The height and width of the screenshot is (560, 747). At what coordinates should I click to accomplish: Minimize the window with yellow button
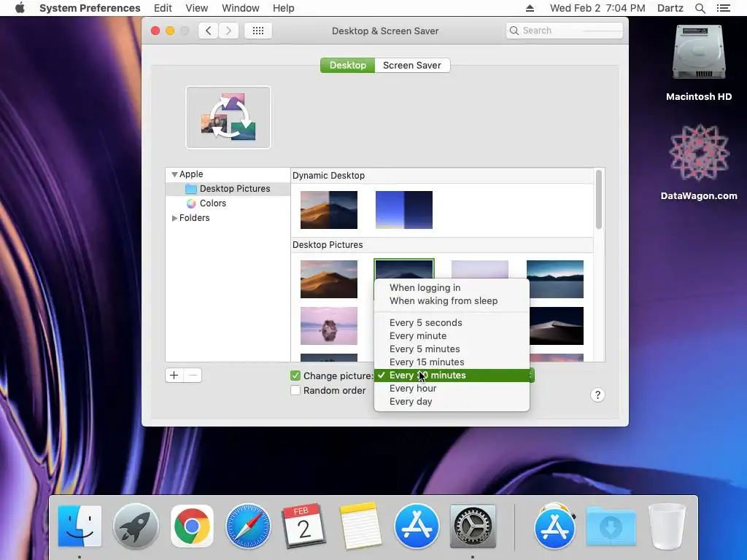point(169,31)
